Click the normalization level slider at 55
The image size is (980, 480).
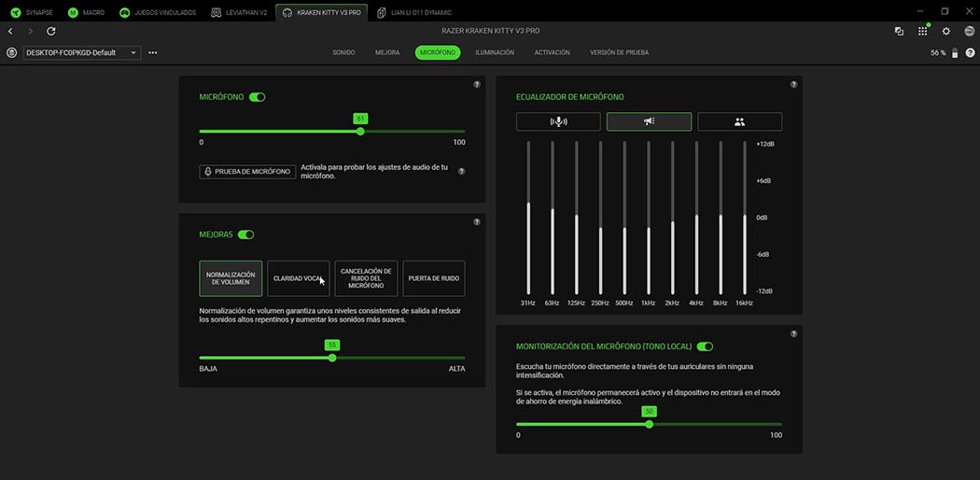point(332,358)
